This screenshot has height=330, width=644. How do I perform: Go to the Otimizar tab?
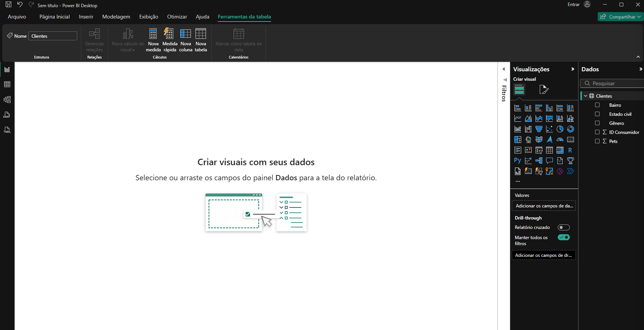177,17
